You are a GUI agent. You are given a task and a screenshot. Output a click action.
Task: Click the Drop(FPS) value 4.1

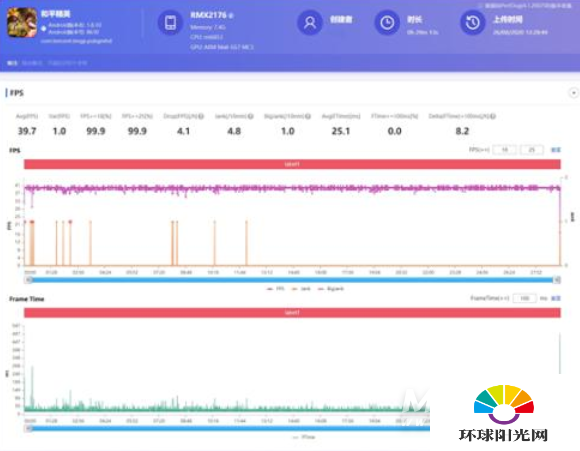[x=183, y=131]
